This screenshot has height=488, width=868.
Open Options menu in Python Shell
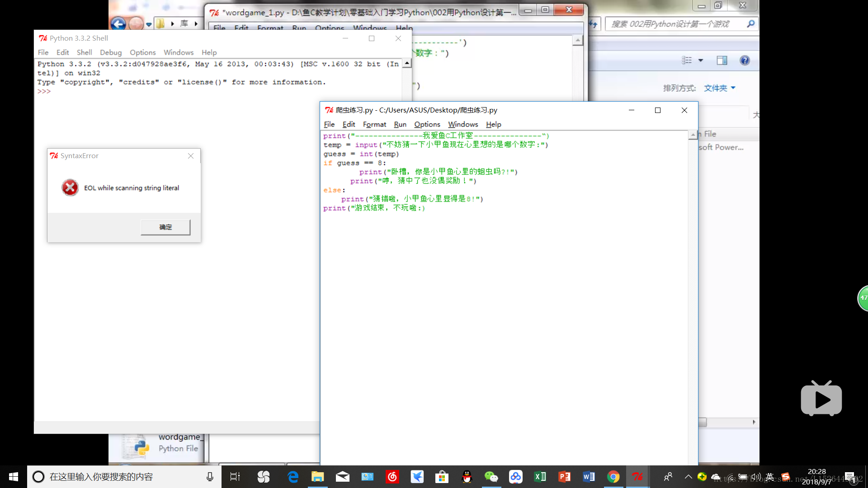[142, 52]
